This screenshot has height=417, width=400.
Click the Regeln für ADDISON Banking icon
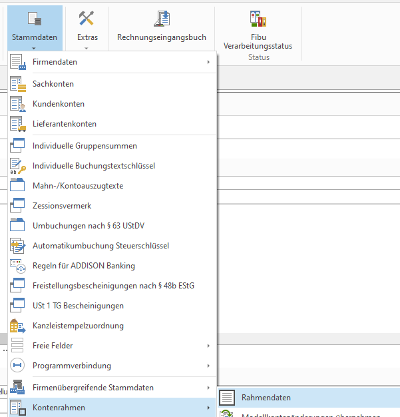[18, 266]
